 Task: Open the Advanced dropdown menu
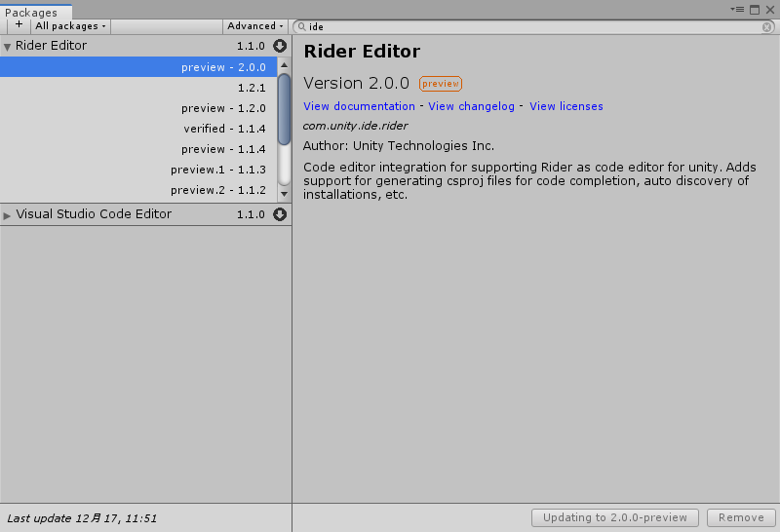click(x=255, y=26)
